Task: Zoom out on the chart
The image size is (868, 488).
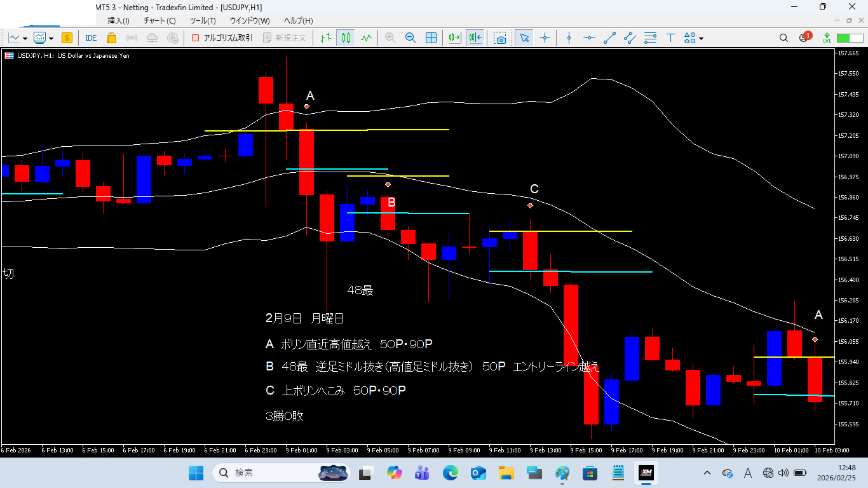Action: pyautogui.click(x=410, y=38)
